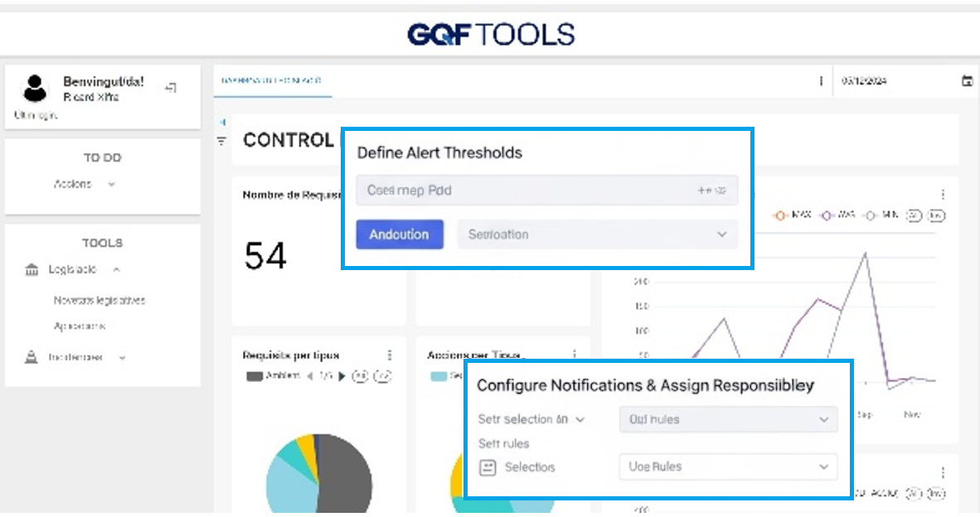The image size is (980, 517).
Task: Click the Inv legend button on the line chart
Action: 935,215
